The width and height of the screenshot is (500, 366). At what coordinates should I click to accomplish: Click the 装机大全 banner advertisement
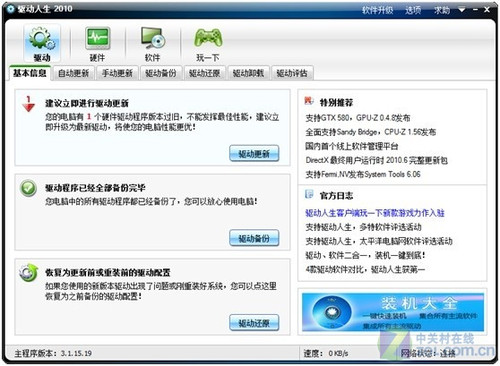point(393,312)
